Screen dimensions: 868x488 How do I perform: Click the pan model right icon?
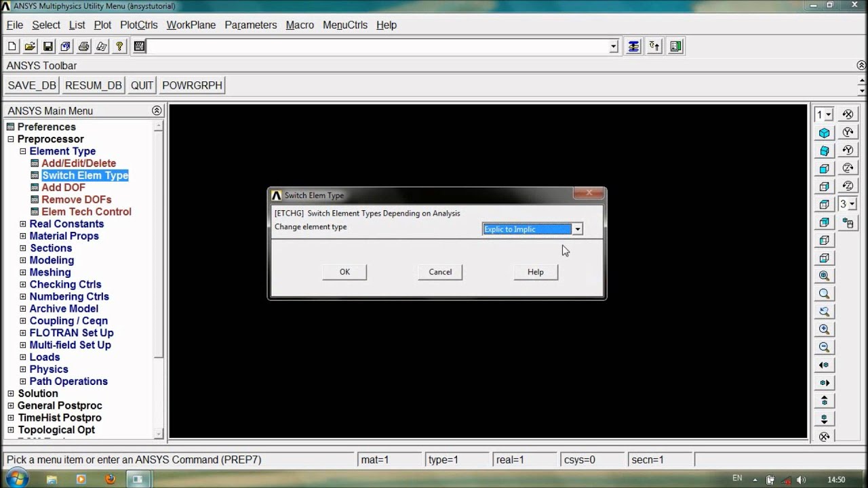coord(824,383)
